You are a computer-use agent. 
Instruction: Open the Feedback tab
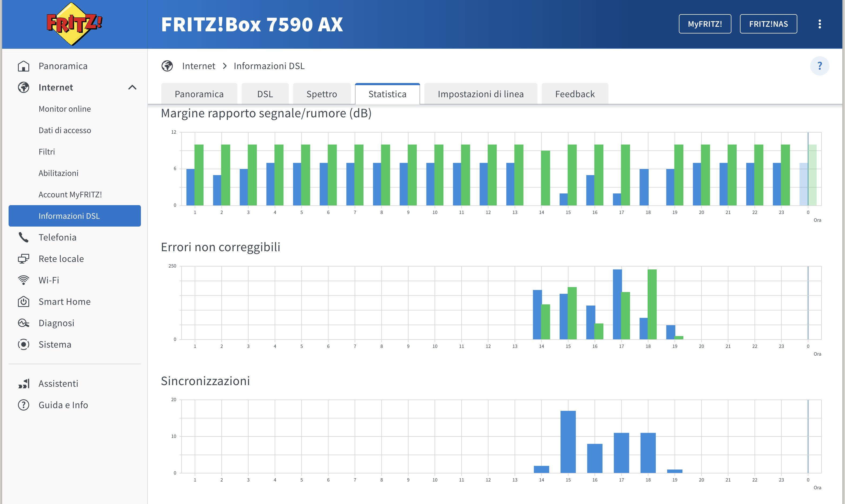[x=575, y=94]
